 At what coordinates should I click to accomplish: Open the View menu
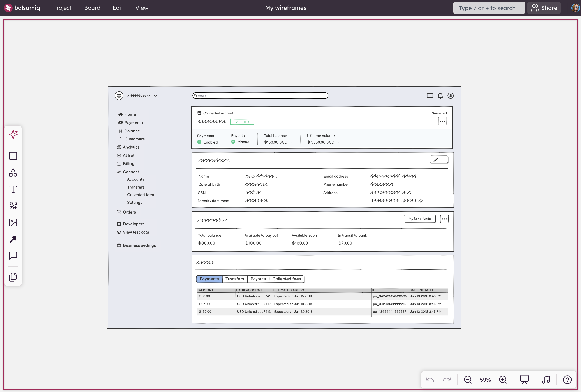(142, 8)
